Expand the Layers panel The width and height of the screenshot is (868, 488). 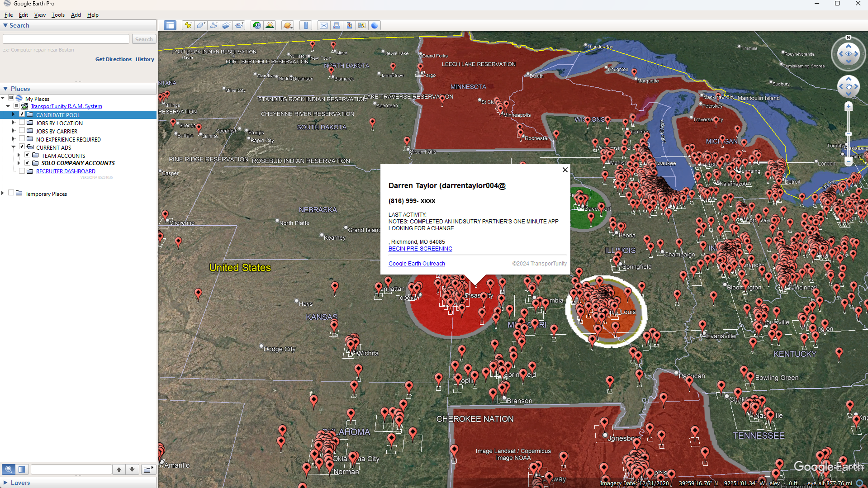[x=5, y=483]
